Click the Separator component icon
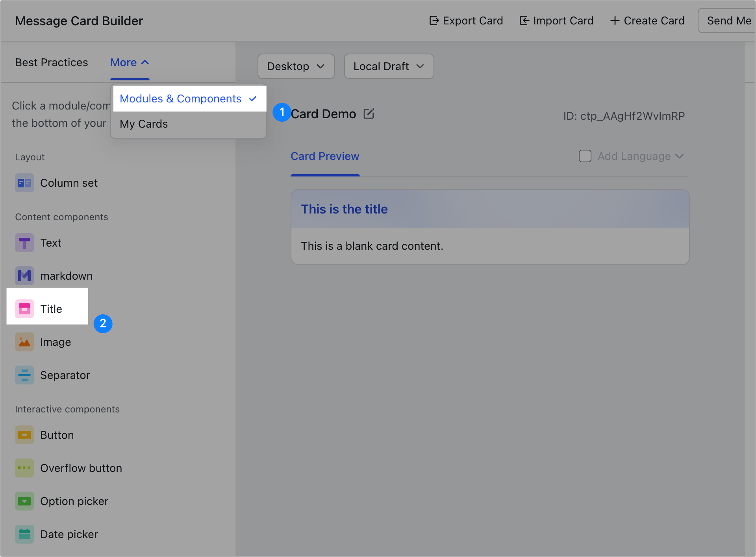756x557 pixels. (24, 375)
